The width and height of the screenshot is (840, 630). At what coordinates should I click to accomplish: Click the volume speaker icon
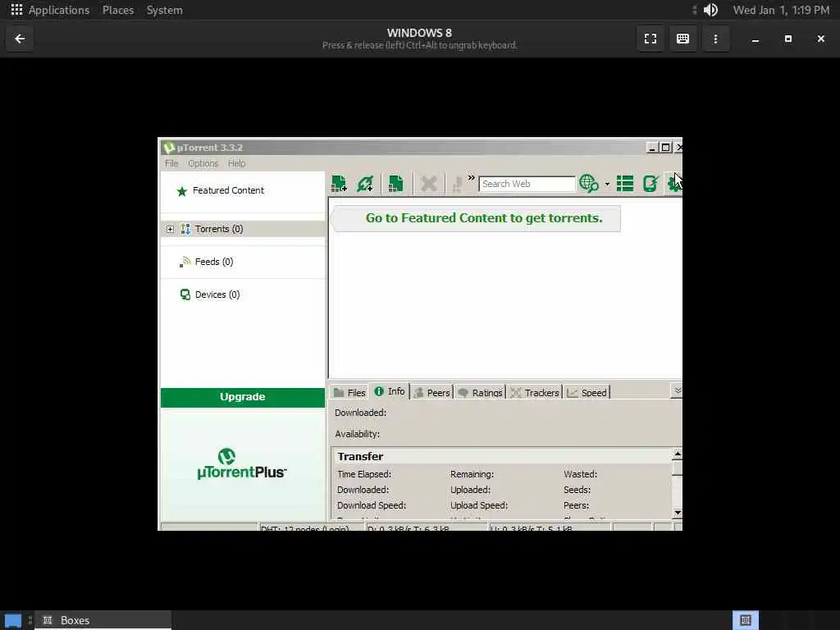point(710,10)
